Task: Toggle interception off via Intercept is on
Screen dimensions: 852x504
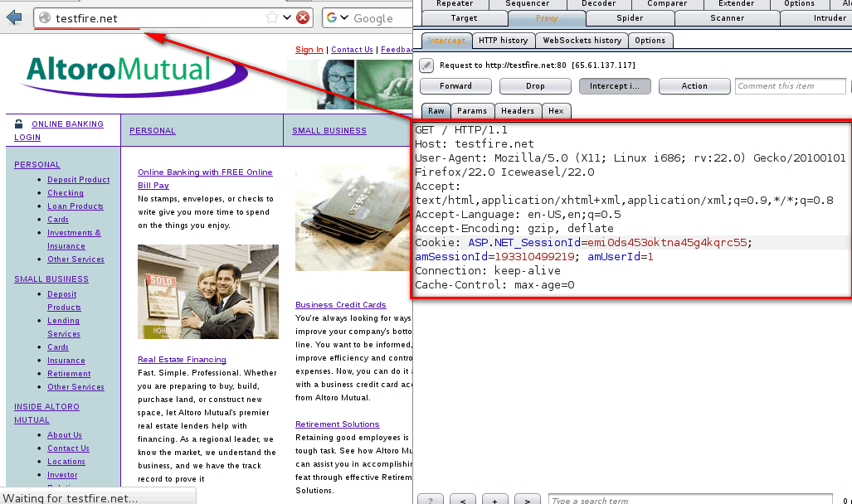Action: [615, 85]
